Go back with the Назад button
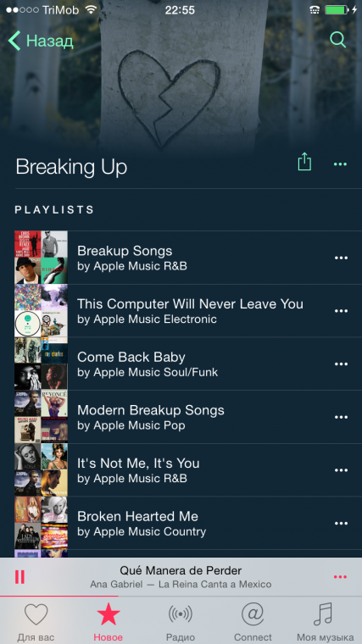 [41, 41]
